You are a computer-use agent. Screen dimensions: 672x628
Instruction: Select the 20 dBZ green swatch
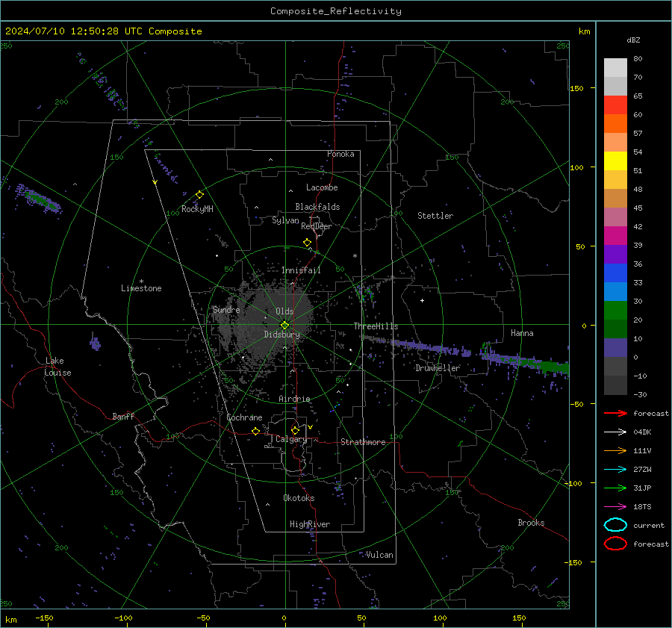tap(615, 310)
